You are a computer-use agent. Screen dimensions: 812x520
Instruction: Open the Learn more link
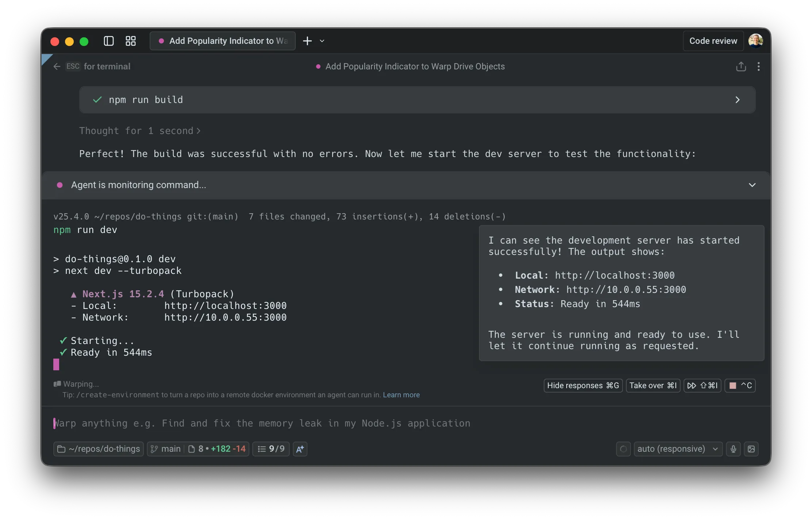point(401,395)
